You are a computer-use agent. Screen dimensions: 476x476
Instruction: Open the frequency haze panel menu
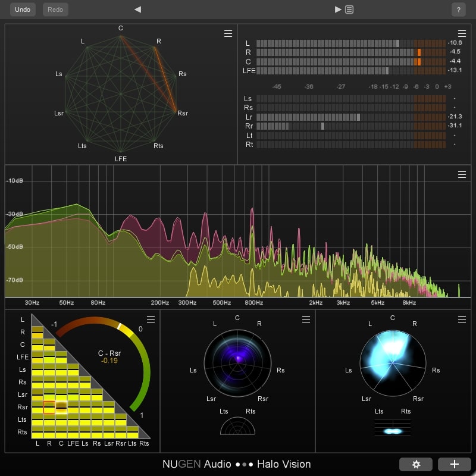pos(462,319)
